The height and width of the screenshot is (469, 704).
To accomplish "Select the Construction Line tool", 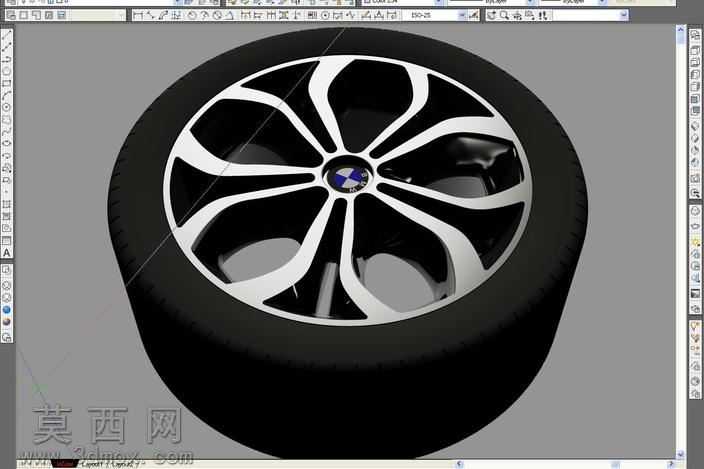I will point(7,47).
